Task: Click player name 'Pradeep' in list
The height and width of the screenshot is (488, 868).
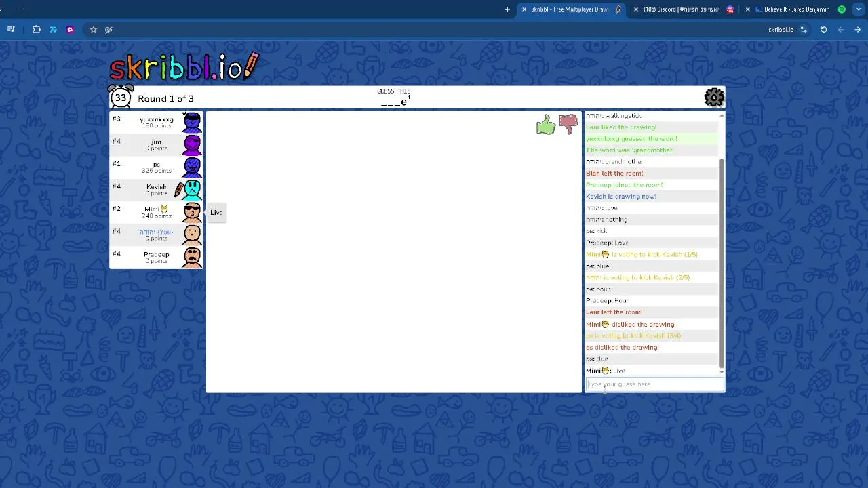Action: pos(157,254)
